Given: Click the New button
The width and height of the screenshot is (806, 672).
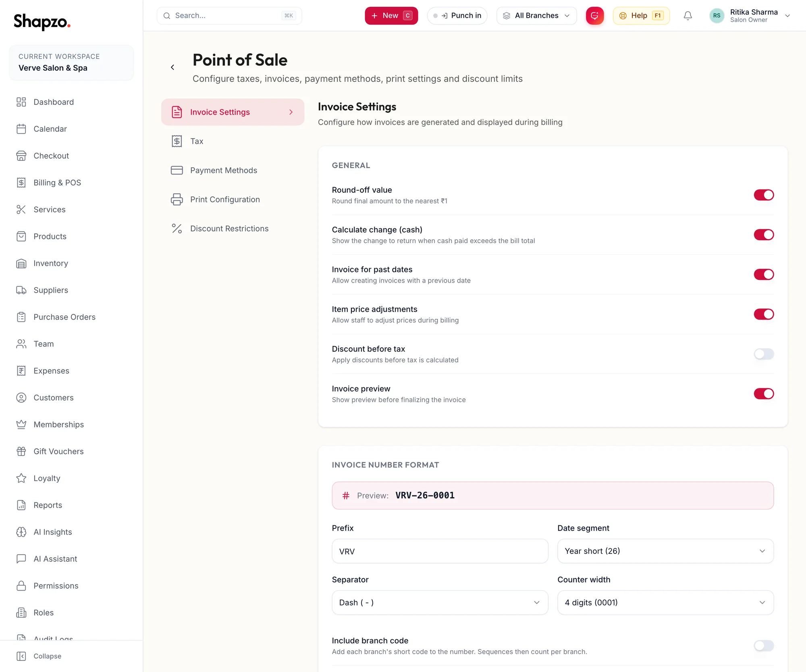Looking at the screenshot, I should pos(391,16).
